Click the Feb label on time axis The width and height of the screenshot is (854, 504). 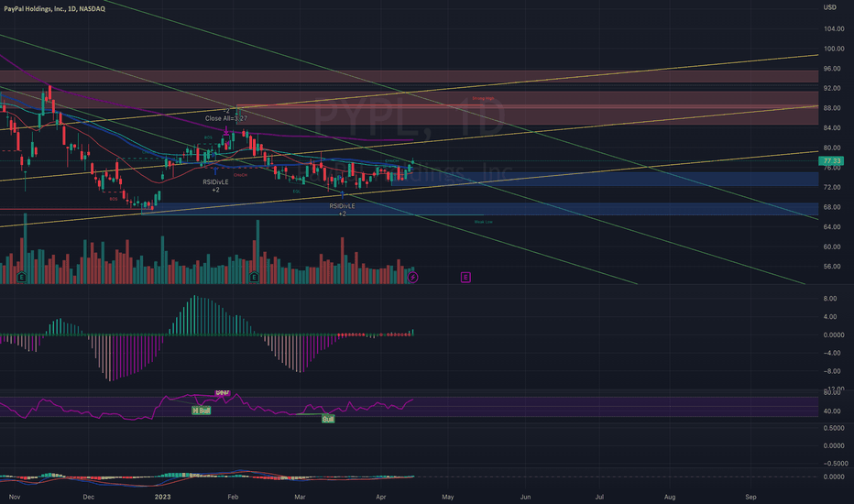tap(233, 497)
